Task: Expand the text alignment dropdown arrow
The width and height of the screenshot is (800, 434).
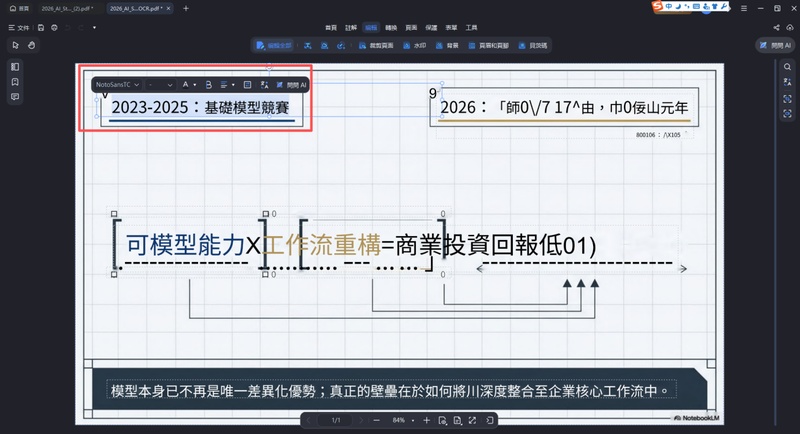Action: pyautogui.click(x=233, y=85)
